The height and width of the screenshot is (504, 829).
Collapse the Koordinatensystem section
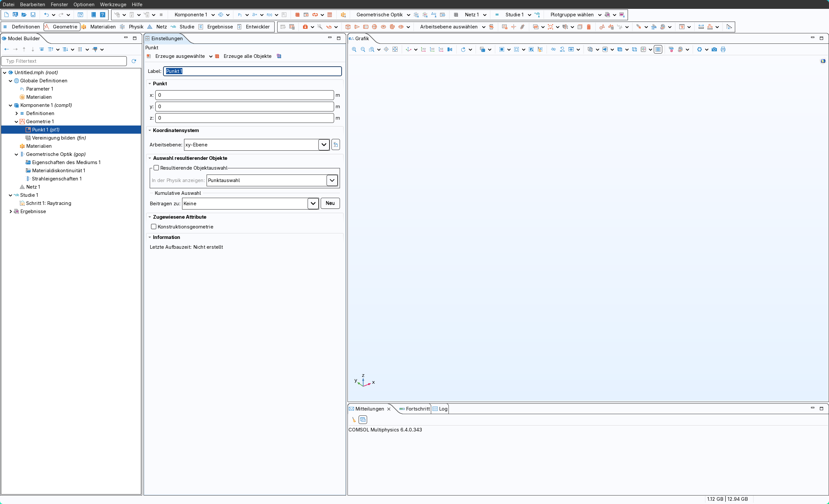click(x=150, y=130)
